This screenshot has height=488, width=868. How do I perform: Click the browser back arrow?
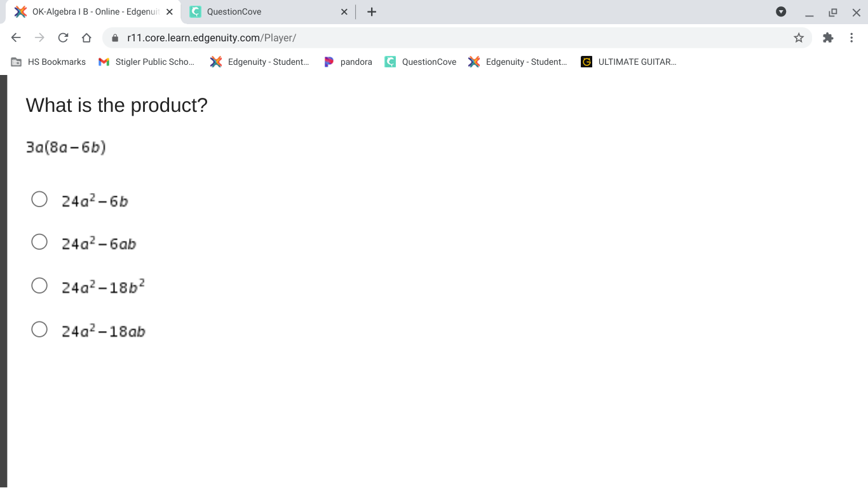(x=17, y=37)
